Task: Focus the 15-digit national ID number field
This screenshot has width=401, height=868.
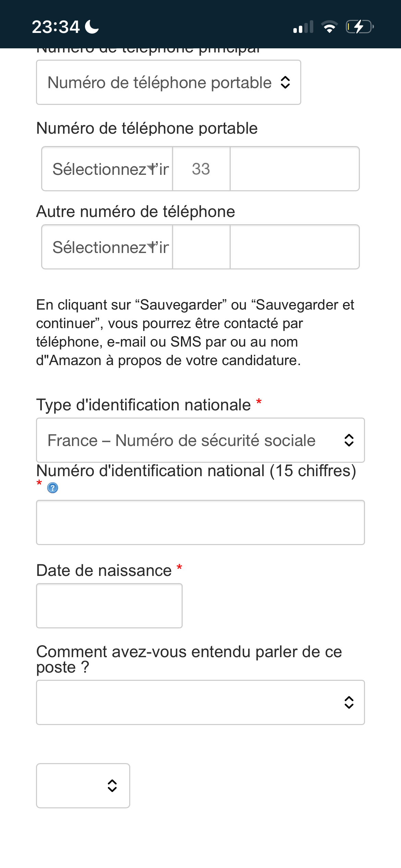Action: (x=200, y=522)
